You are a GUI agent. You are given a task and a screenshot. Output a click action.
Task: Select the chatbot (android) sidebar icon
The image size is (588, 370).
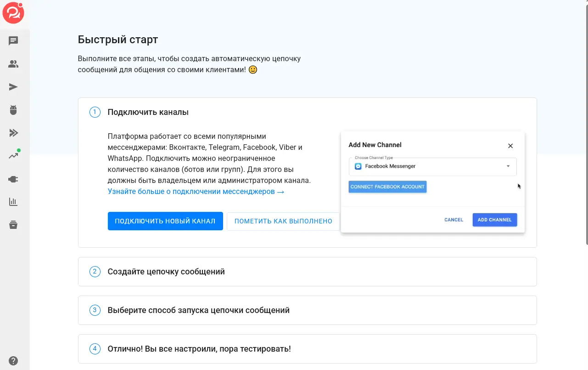[13, 109]
